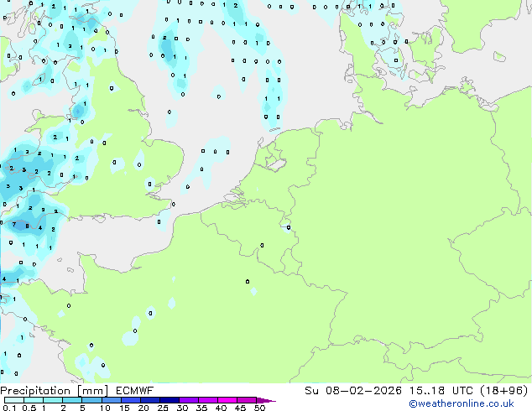Click the 25–30 mm dark navy legend swatch
Viewport: 532px width, 411px height.
[x=170, y=400]
